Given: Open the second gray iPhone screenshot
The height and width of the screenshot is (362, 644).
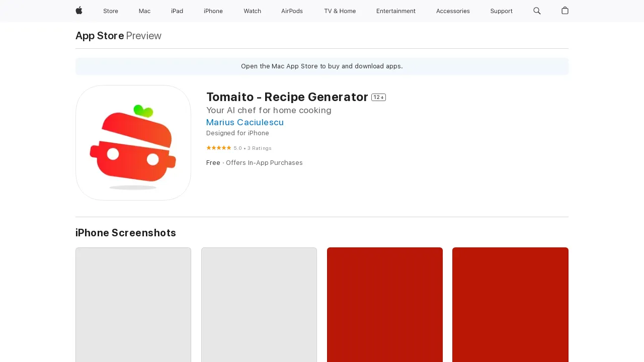Looking at the screenshot, I should [x=259, y=305].
